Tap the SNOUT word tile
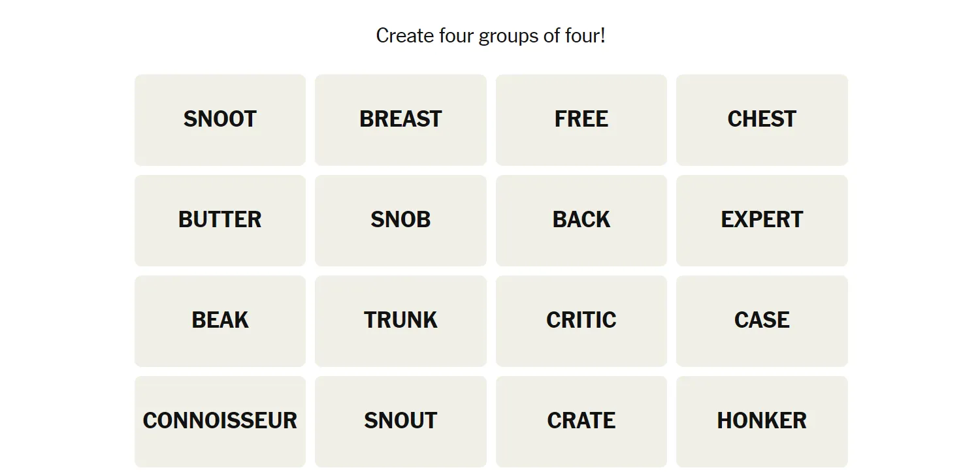The image size is (980, 472). 400,421
